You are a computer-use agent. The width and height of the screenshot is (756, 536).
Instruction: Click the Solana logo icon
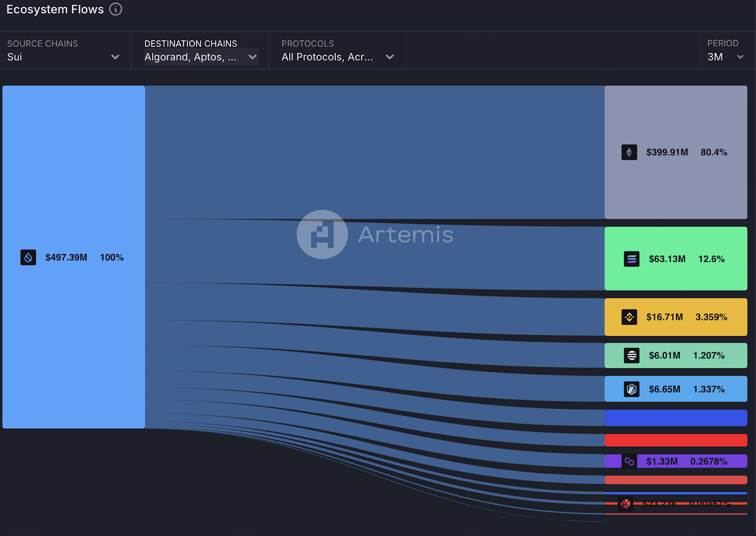(632, 259)
